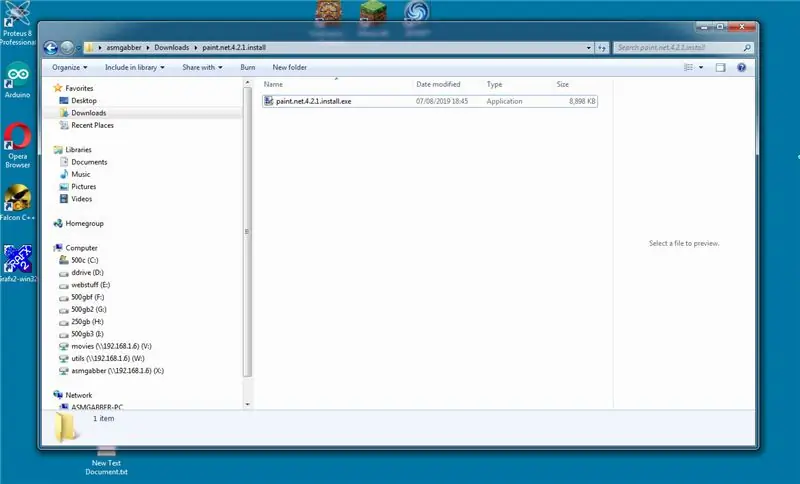Change view using the views icon

tap(688, 67)
